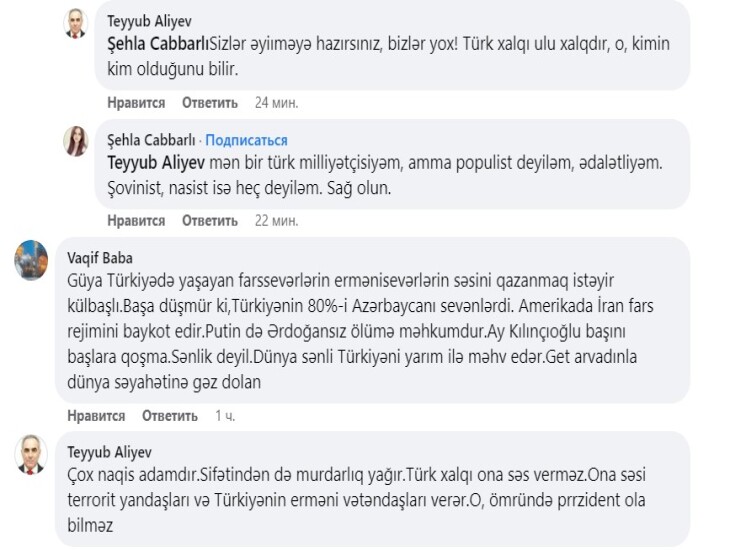The image size is (730, 550).
Task: Click Vaqif Baba's avatar thumbnail
Action: pyautogui.click(x=32, y=260)
